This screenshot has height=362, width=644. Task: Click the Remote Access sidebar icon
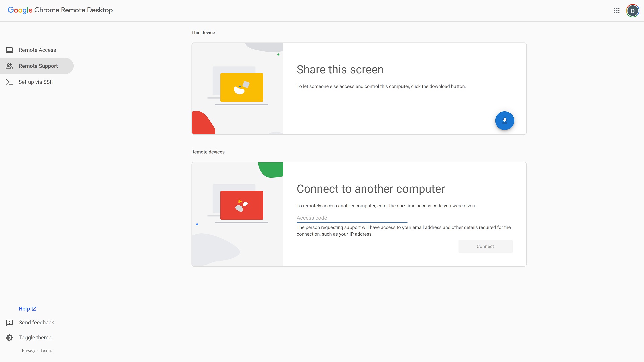[9, 50]
